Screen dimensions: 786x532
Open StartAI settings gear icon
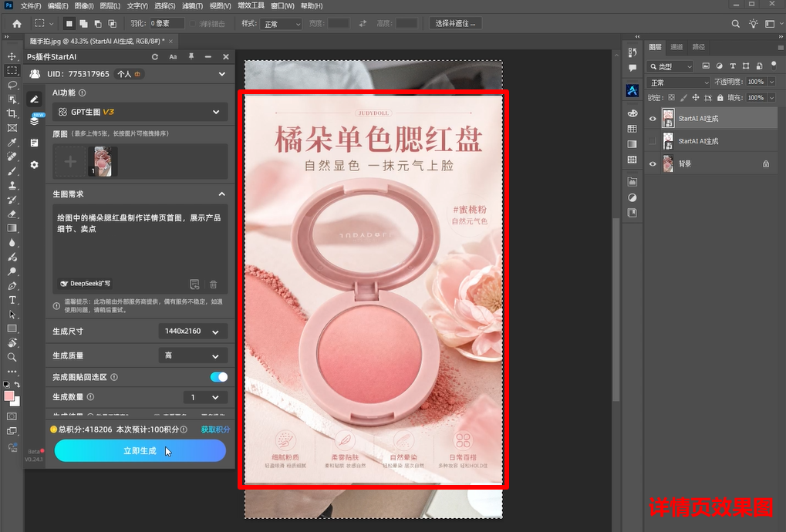34,165
